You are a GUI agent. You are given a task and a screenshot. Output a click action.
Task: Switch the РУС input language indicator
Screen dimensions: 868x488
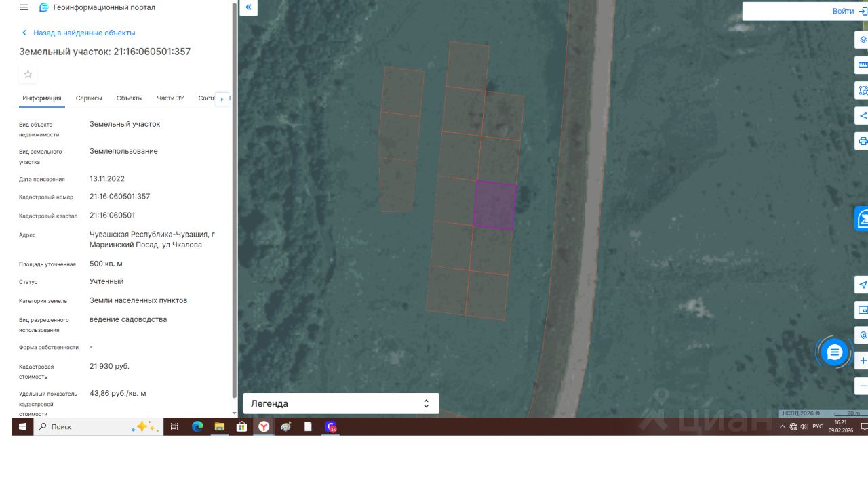818,426
